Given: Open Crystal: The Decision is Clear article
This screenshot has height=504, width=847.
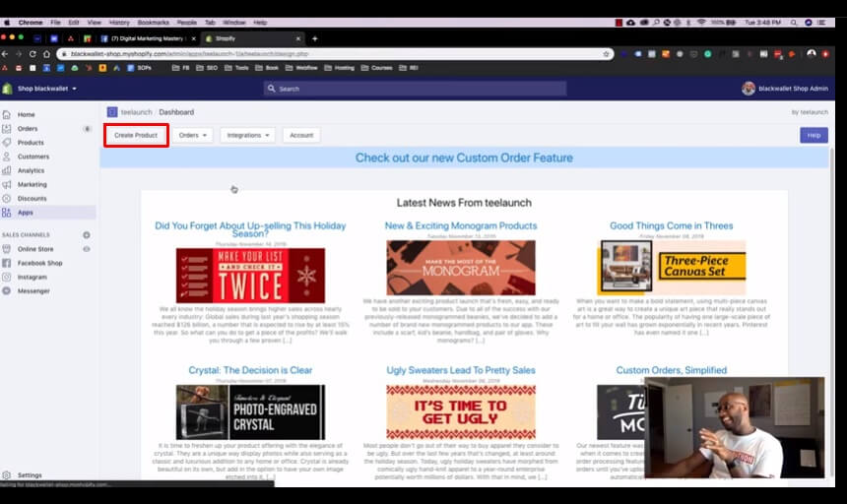Looking at the screenshot, I should tap(250, 370).
